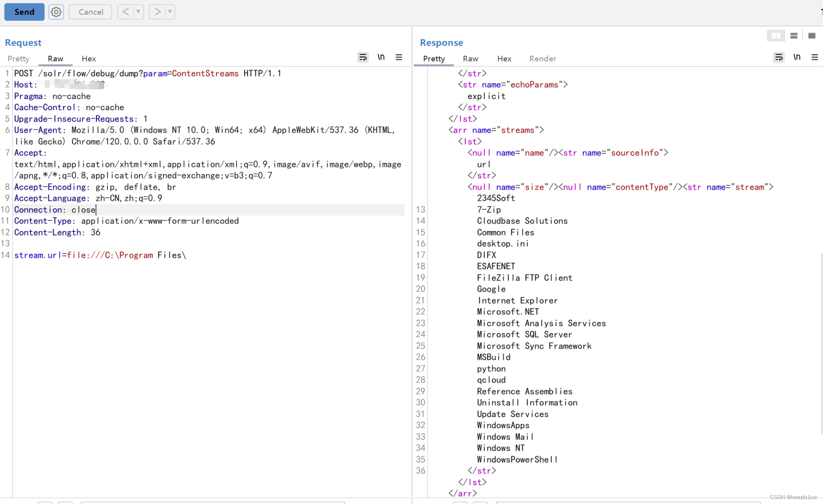Image resolution: width=823 pixels, height=504 pixels.
Task: Go to next request with forward arrow
Action: click(157, 12)
